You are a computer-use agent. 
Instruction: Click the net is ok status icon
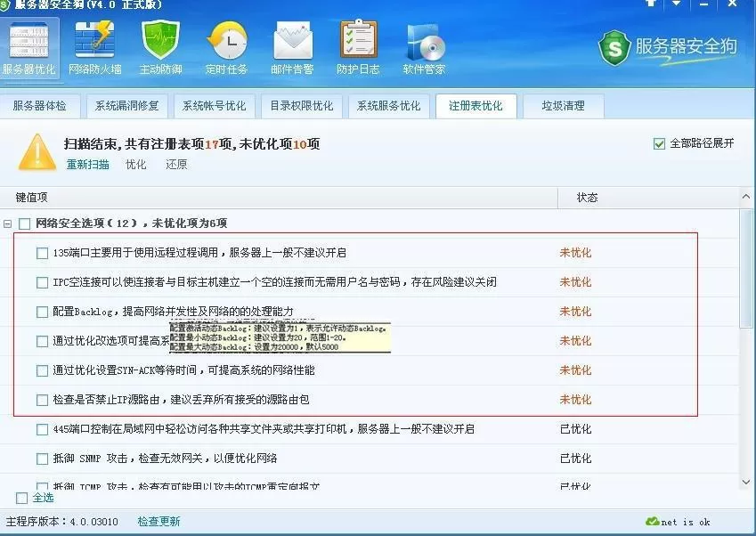point(653,521)
